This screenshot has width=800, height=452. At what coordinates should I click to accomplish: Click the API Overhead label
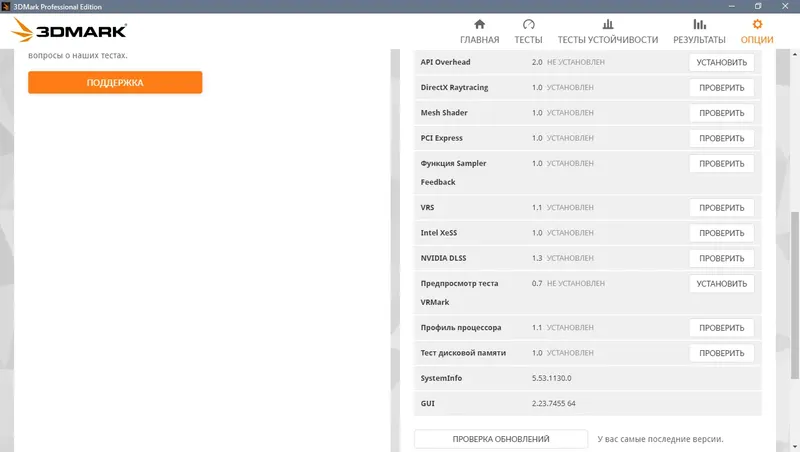tap(445, 62)
